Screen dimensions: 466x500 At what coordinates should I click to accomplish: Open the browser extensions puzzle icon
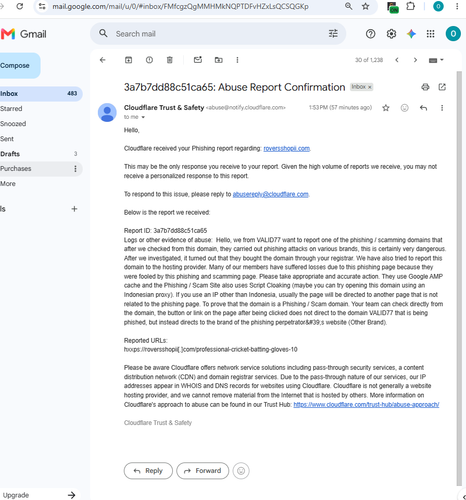click(x=411, y=6)
